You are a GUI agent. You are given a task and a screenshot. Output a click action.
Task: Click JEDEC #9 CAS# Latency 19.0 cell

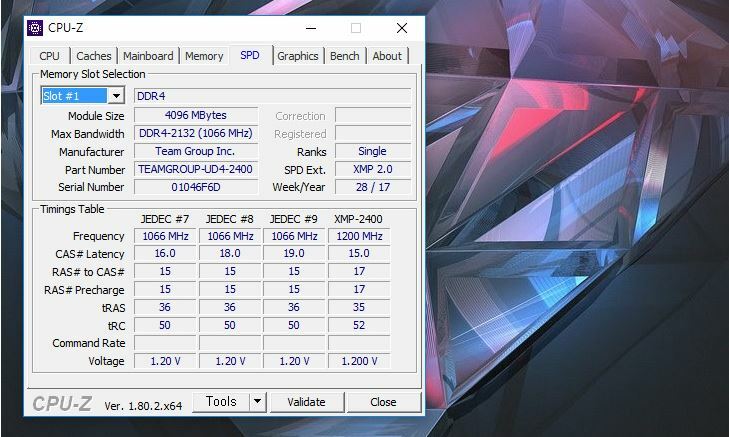tap(294, 253)
